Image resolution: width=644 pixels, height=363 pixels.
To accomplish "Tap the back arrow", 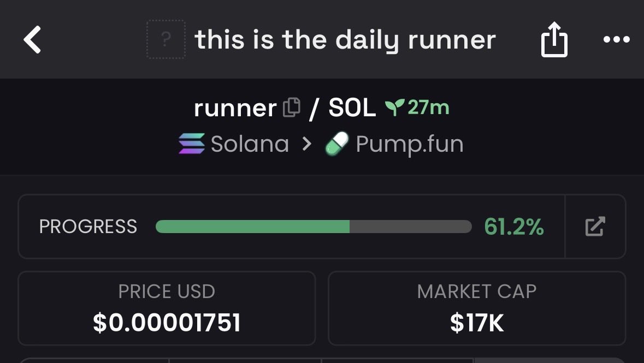I will (33, 40).
